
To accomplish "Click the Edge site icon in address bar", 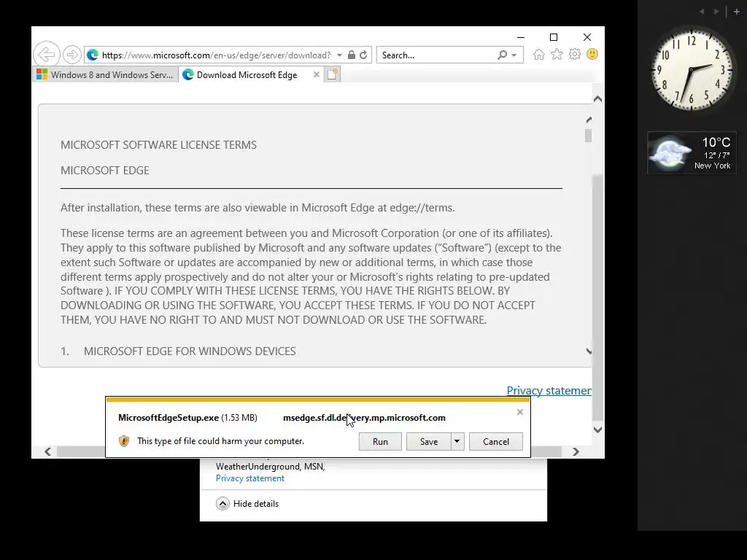I will (93, 55).
